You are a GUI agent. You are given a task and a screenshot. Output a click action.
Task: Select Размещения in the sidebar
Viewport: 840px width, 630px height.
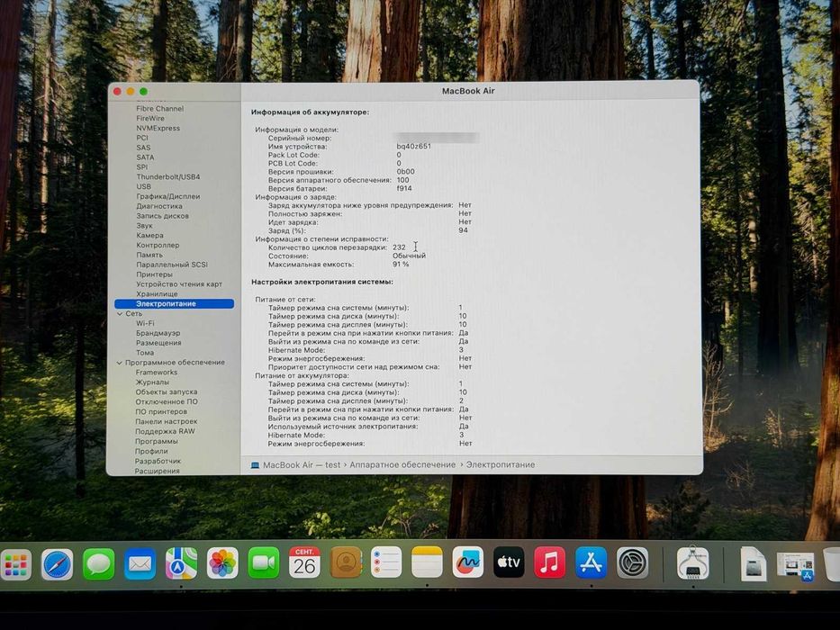158,343
